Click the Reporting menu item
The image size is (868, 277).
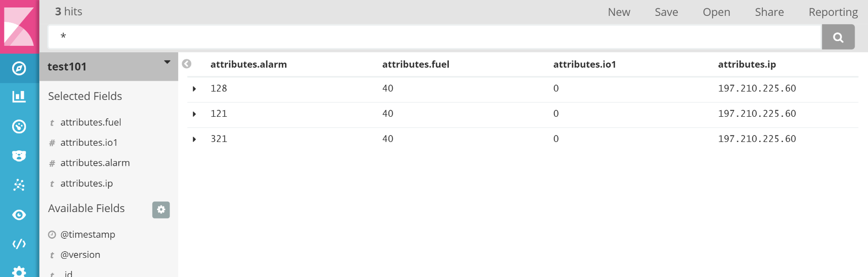click(x=833, y=12)
